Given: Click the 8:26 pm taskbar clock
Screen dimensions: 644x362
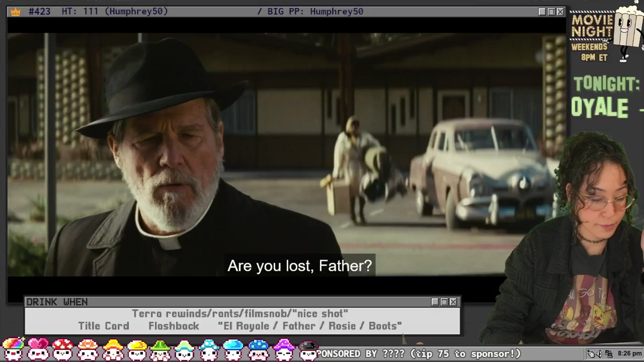Looking at the screenshot, I should pos(630,353).
